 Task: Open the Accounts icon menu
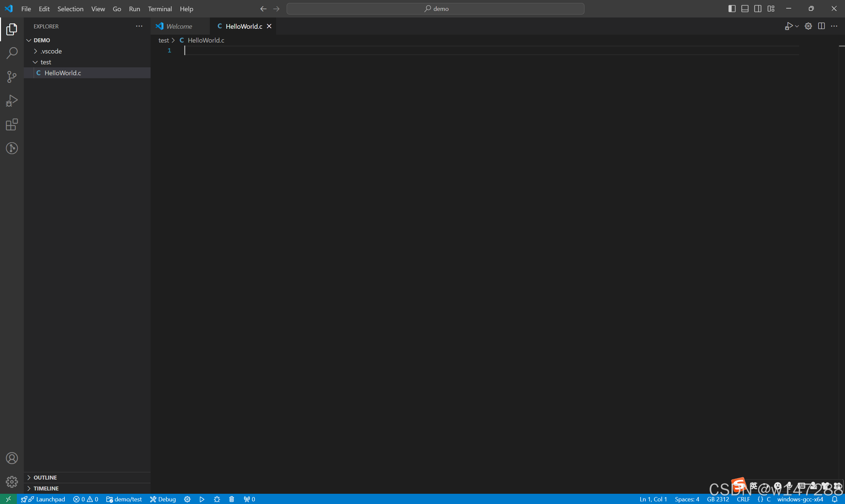tap(12, 458)
